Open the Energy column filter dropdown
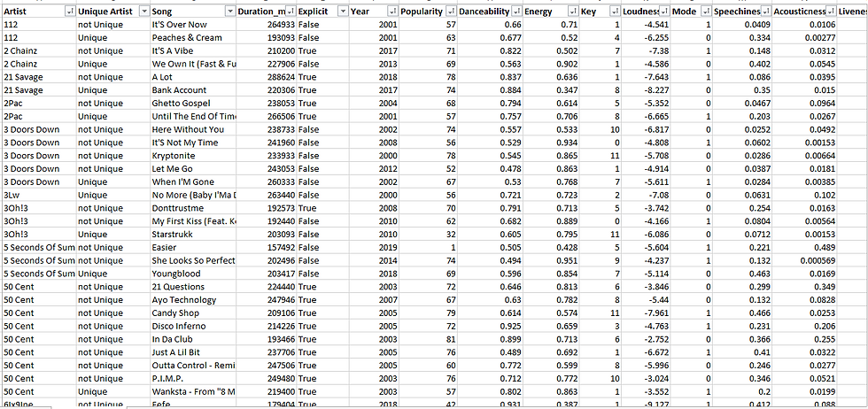Image resolution: width=868 pixels, height=409 pixels. tap(573, 12)
